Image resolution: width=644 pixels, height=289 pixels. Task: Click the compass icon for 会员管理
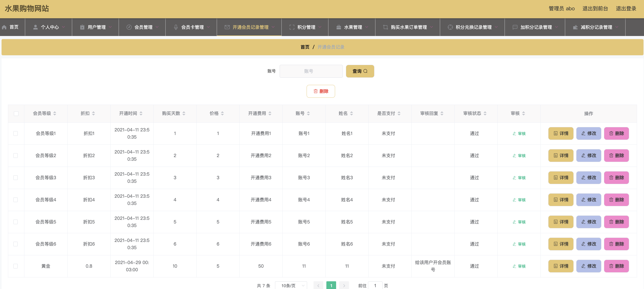(x=129, y=27)
